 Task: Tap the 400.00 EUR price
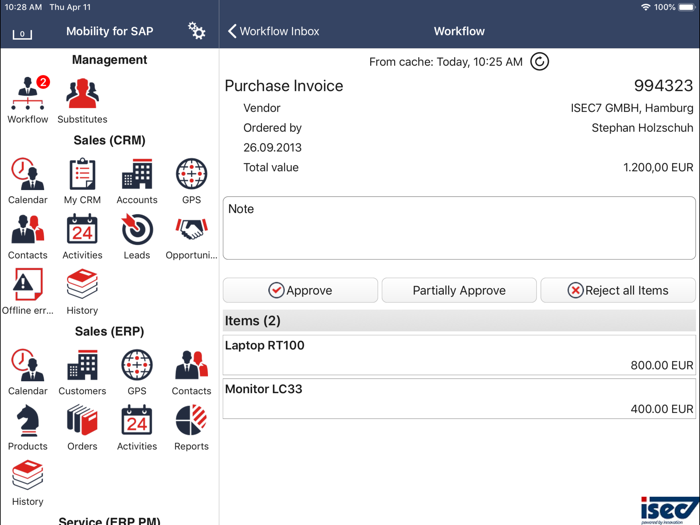pyautogui.click(x=662, y=409)
